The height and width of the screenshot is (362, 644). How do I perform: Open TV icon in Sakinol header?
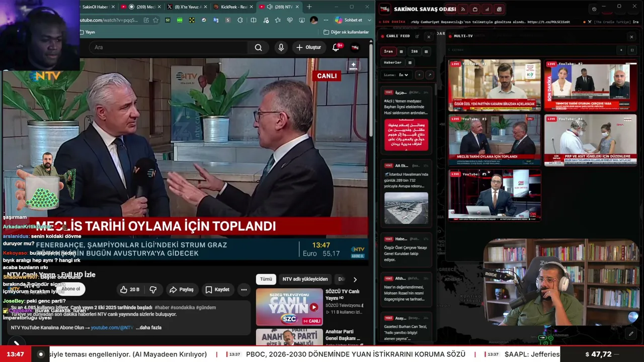[475, 9]
